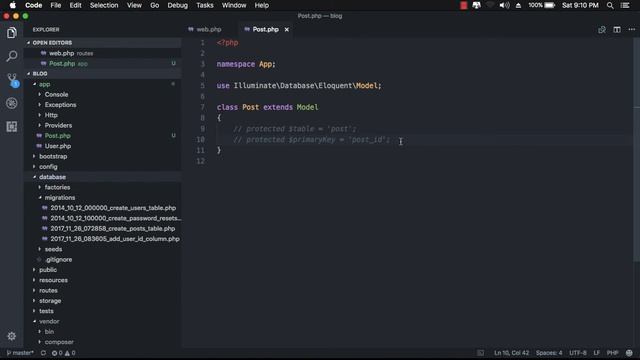Open the Help menu
Viewport: 640px width, 360px height.
point(262,5)
